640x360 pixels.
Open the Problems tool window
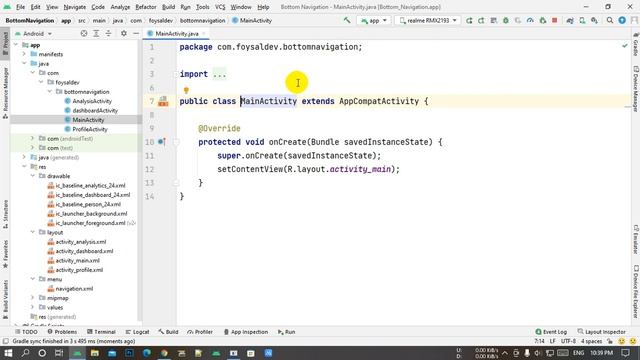62,332
